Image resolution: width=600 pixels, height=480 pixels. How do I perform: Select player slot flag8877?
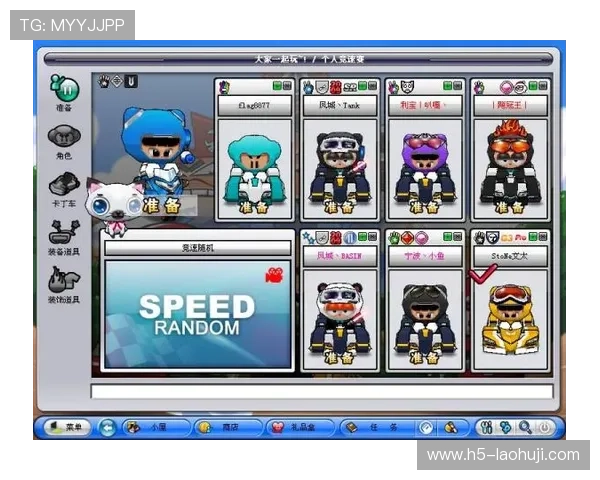click(x=254, y=160)
